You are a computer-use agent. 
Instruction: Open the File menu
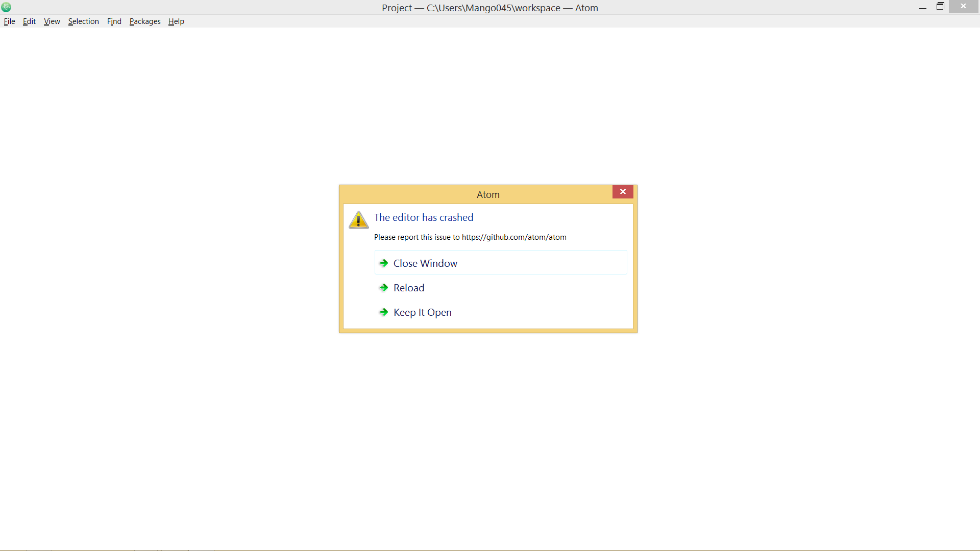coord(9,21)
